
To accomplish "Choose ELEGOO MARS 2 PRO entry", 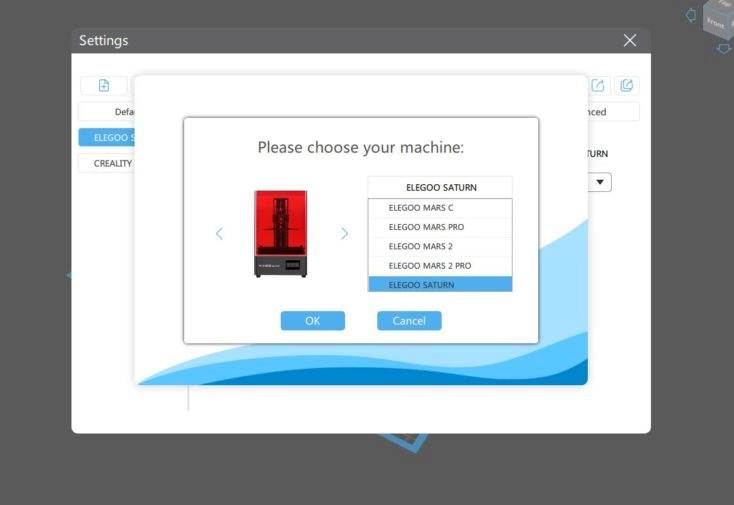I will (x=440, y=265).
